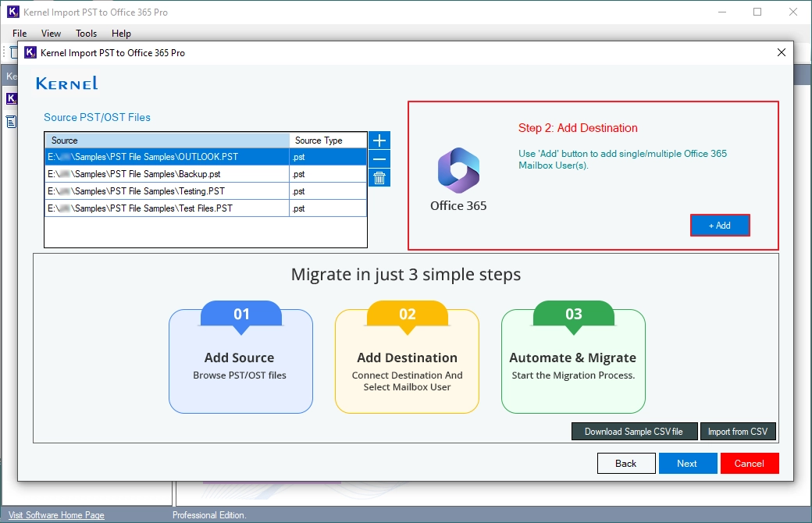This screenshot has height=523, width=812.
Task: Click Import from CSV button
Action: pyautogui.click(x=738, y=432)
